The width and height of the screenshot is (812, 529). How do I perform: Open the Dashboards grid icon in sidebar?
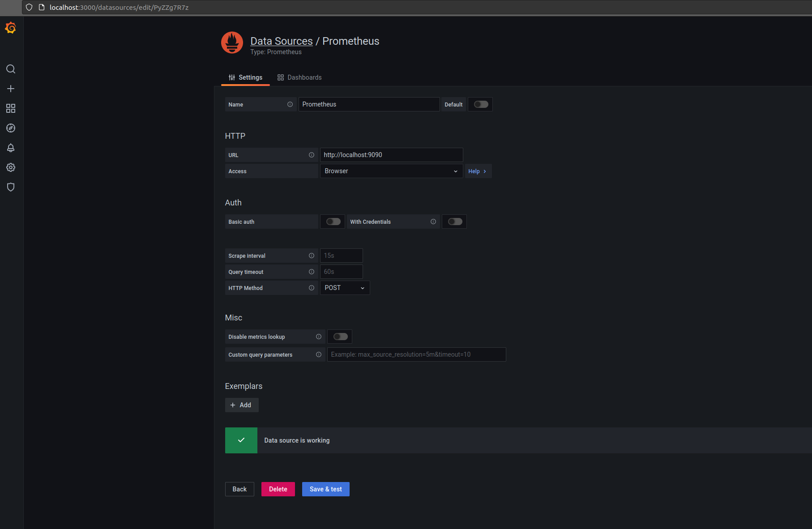tap(11, 108)
